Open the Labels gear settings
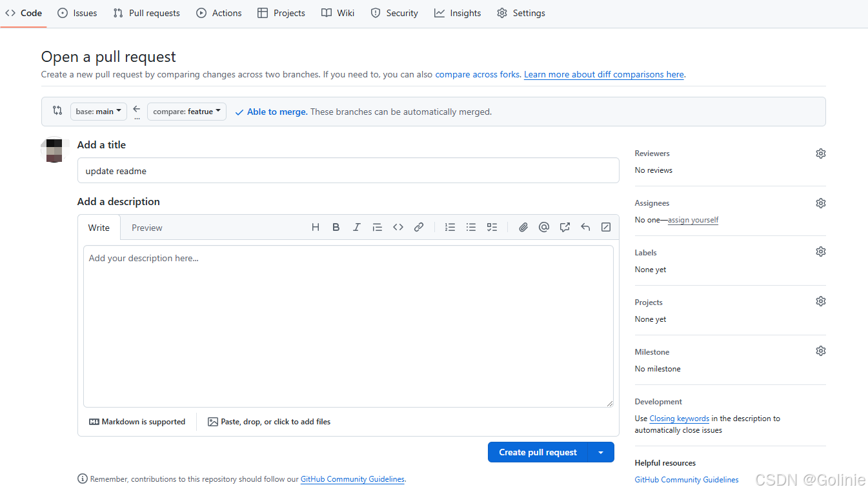The image size is (868, 494). pos(821,252)
